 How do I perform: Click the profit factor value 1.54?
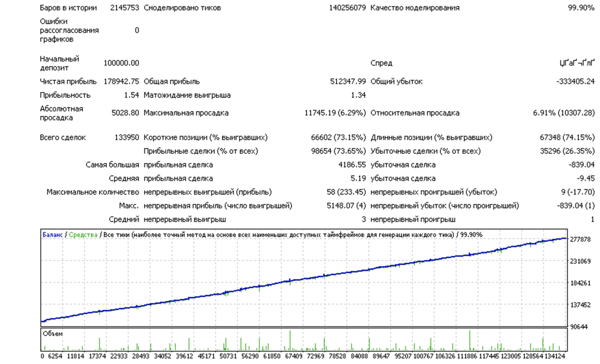pyautogui.click(x=132, y=95)
